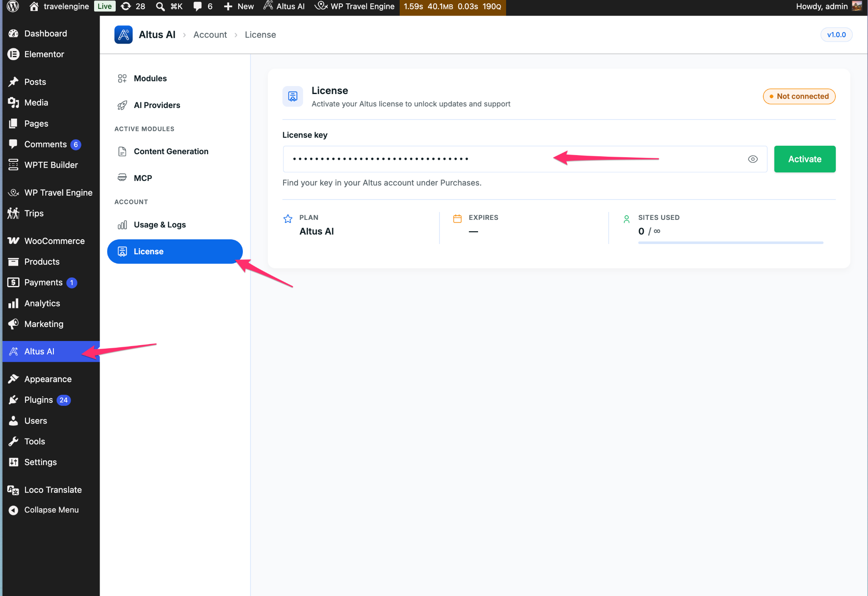Click the Marketing megaphone icon
Screen dimensions: 868x596
tap(14, 324)
